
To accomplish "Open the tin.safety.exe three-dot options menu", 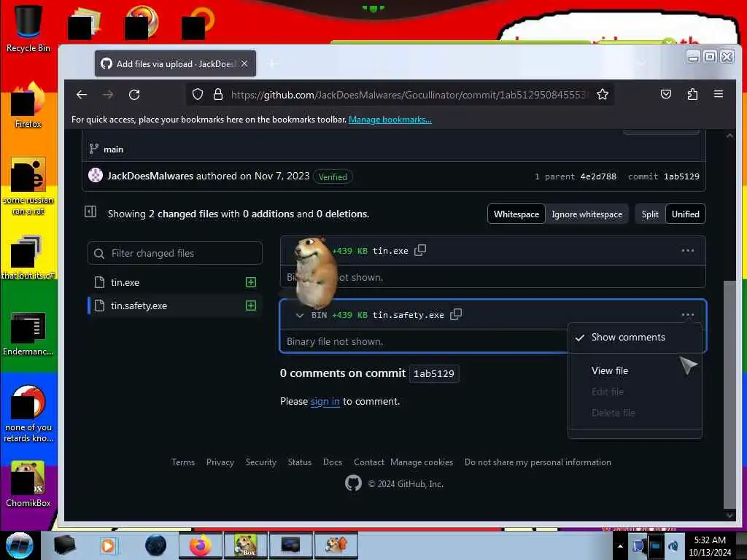I will pos(687,314).
